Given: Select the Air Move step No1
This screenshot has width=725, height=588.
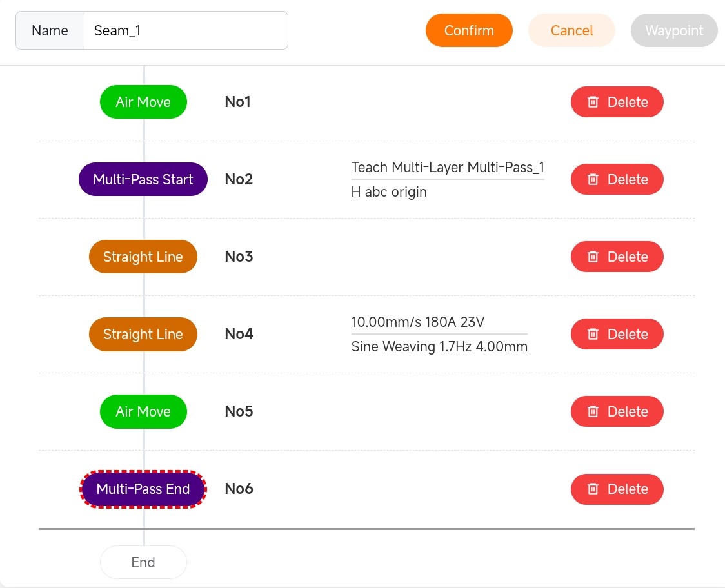Looking at the screenshot, I should coord(143,102).
